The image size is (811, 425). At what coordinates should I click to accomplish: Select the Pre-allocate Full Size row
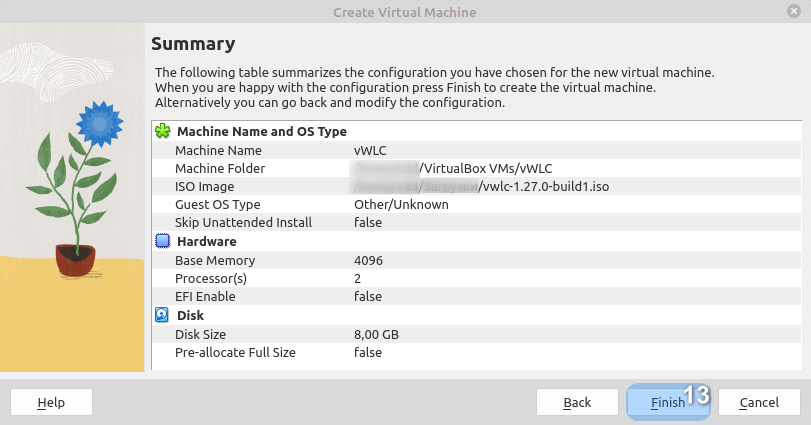pos(235,352)
